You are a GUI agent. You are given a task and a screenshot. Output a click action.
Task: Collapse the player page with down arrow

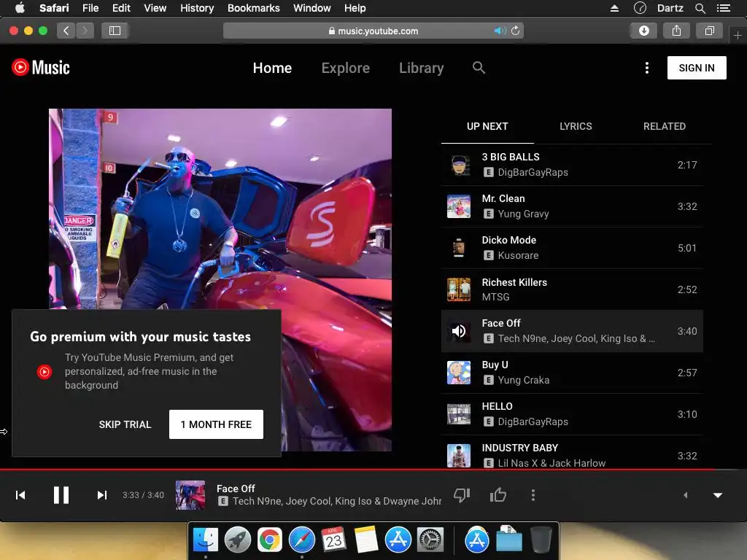pos(718,495)
